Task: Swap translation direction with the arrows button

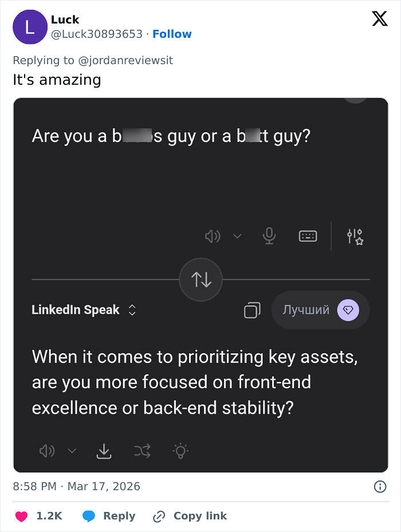Action: [200, 279]
